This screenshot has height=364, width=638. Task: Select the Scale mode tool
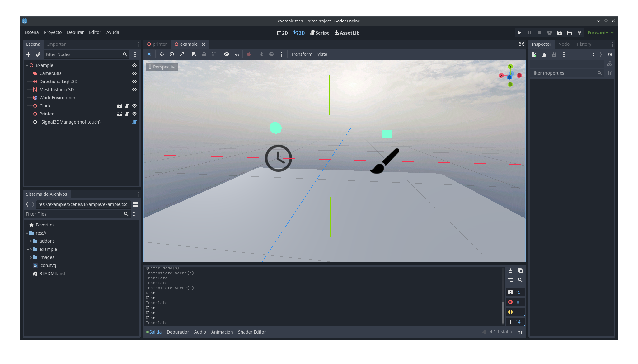click(x=182, y=54)
